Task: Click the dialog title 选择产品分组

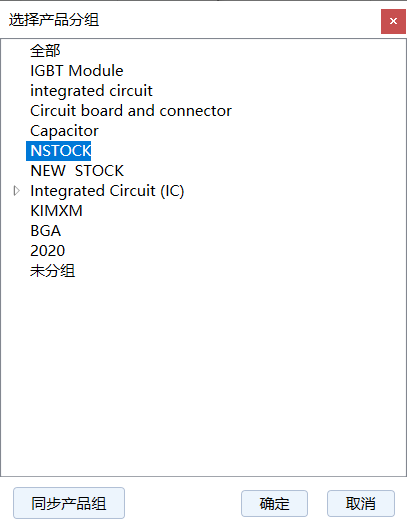Action: (54, 20)
